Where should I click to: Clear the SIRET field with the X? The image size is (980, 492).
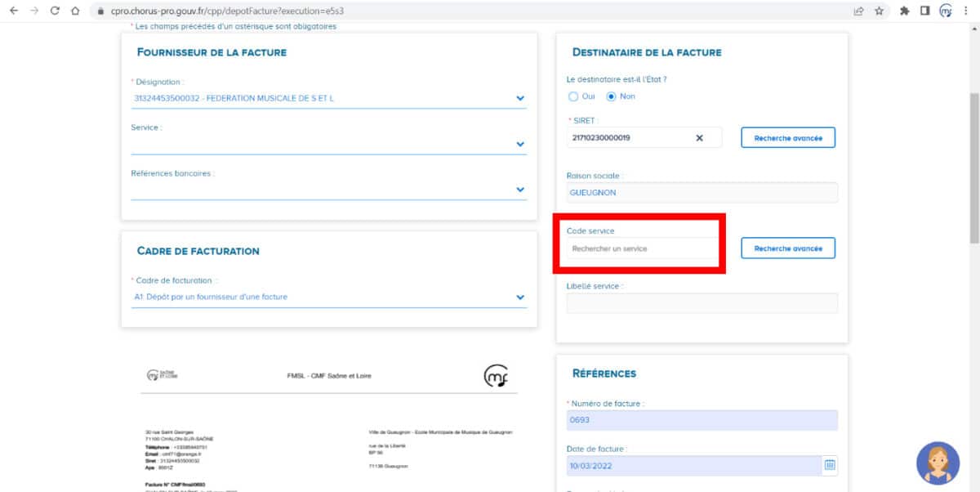701,137
